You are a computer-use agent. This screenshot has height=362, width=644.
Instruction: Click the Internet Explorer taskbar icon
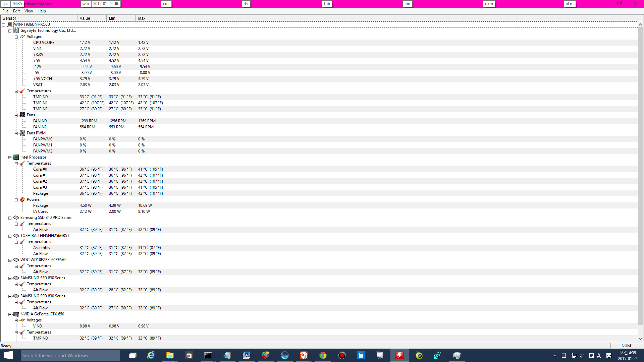[x=150, y=355]
